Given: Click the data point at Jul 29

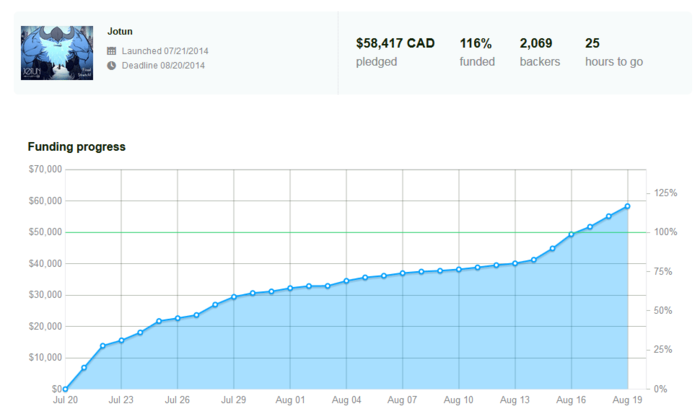Looking at the screenshot, I should tap(233, 297).
